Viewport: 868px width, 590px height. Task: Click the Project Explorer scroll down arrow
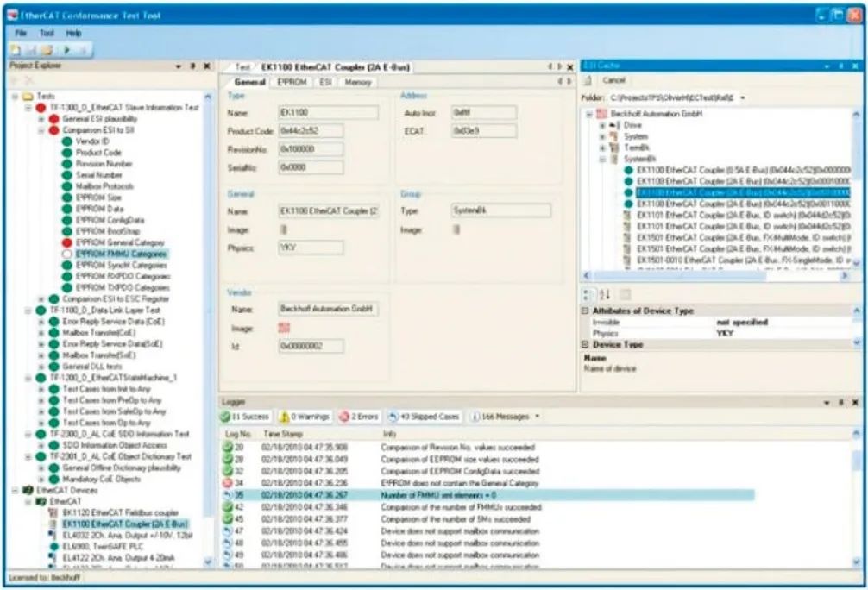[208, 562]
